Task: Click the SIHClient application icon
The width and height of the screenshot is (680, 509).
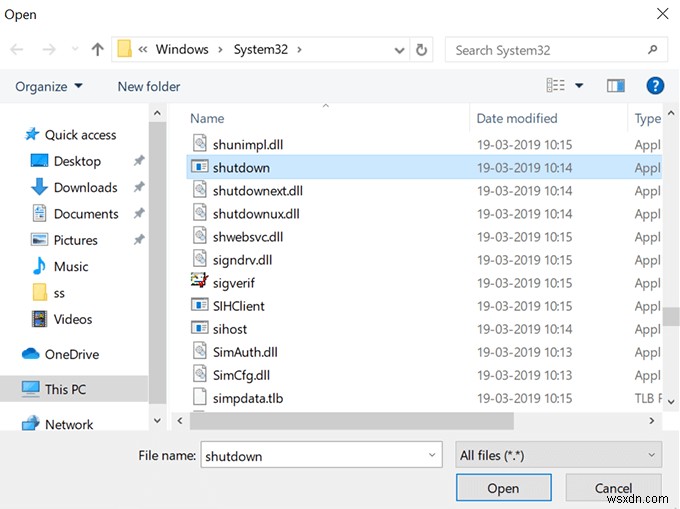Action: click(x=199, y=305)
